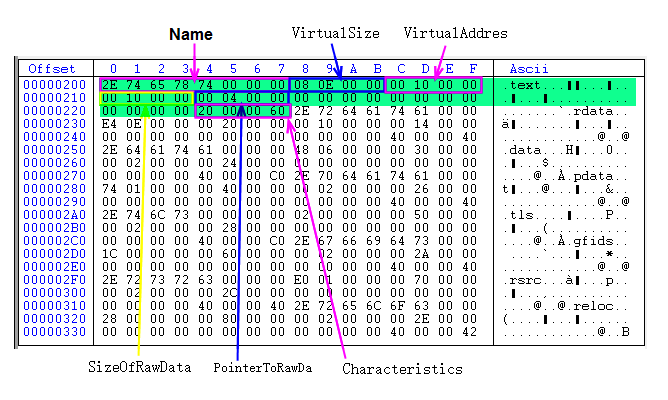The height and width of the screenshot is (400, 668).
Task: Select offset row 00000250
Action: click(x=55, y=150)
